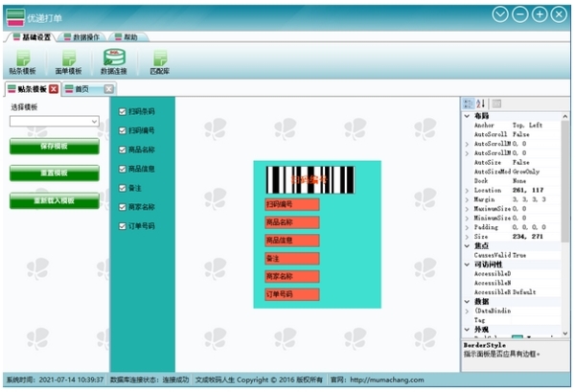Open the title bar down-arrow circle menu
Screen dimensions: 575x392
pyautogui.click(x=500, y=14)
